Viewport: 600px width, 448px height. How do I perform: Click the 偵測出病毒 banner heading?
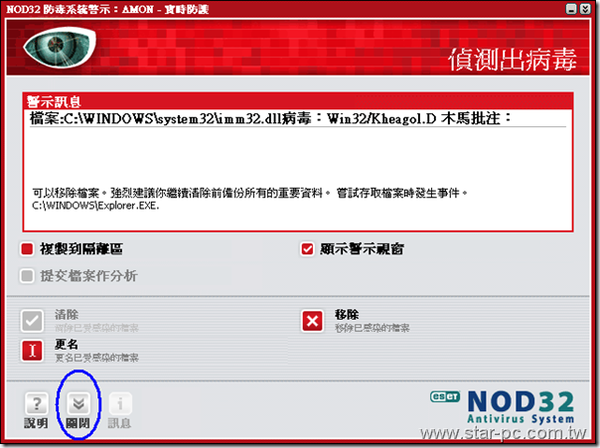512,60
